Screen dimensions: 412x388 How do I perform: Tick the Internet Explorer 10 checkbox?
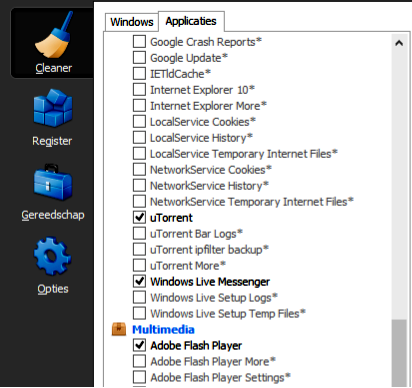(x=139, y=89)
